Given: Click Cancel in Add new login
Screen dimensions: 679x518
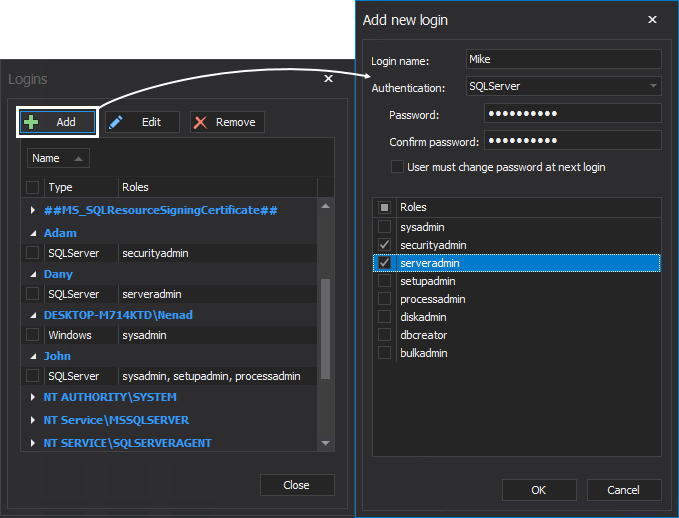Looking at the screenshot, I should point(624,490).
